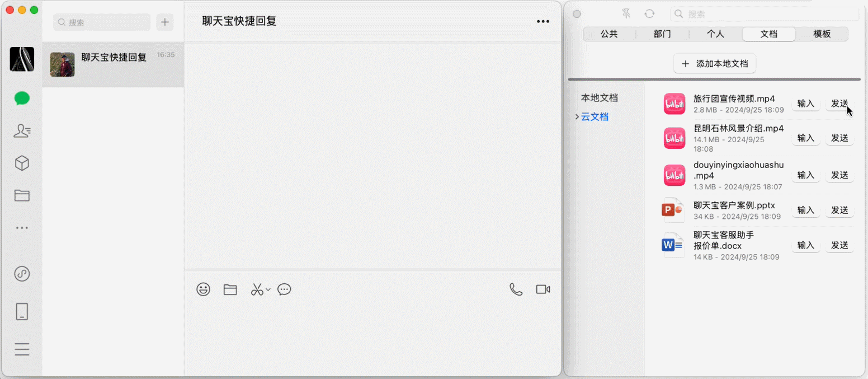Expand the screenshot options dropdown arrow

268,289
